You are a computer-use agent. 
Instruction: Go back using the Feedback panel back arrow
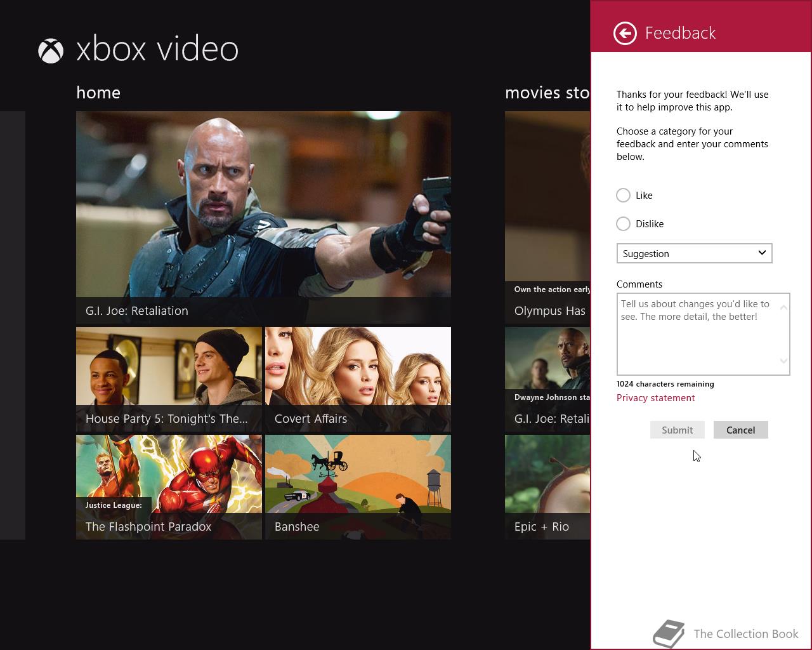(625, 34)
